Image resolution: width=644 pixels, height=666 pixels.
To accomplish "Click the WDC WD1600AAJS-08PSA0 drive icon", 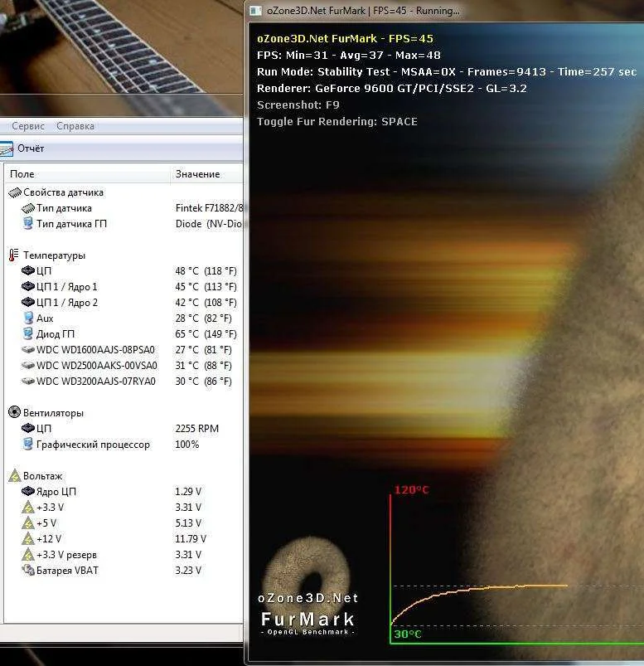I will (28, 349).
